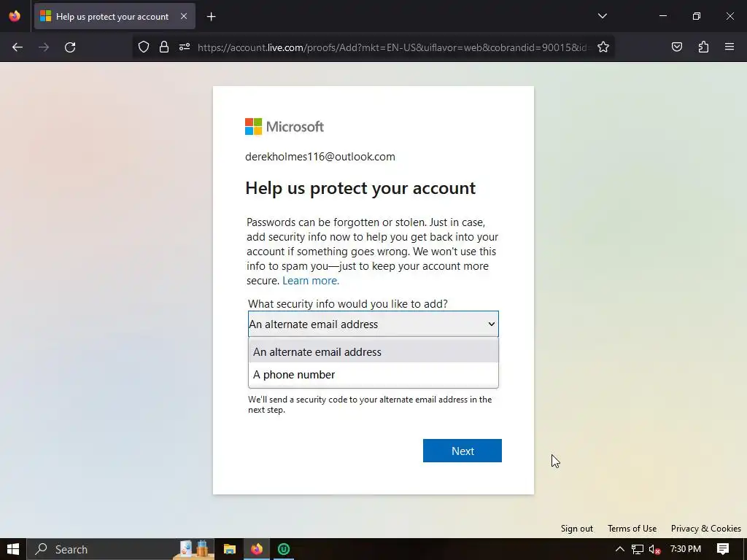747x560 pixels.
Task: Bookmark this page with the star icon
Action: (x=603, y=47)
